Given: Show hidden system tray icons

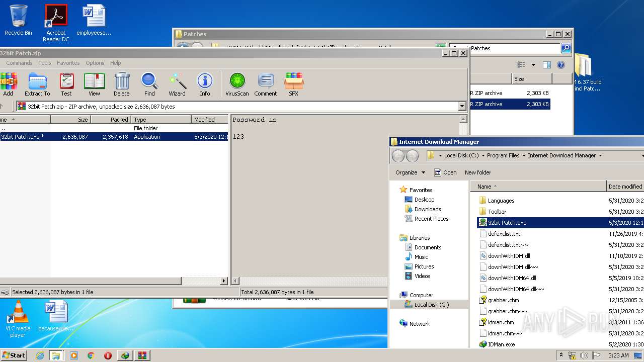Looking at the screenshot, I should (560, 355).
